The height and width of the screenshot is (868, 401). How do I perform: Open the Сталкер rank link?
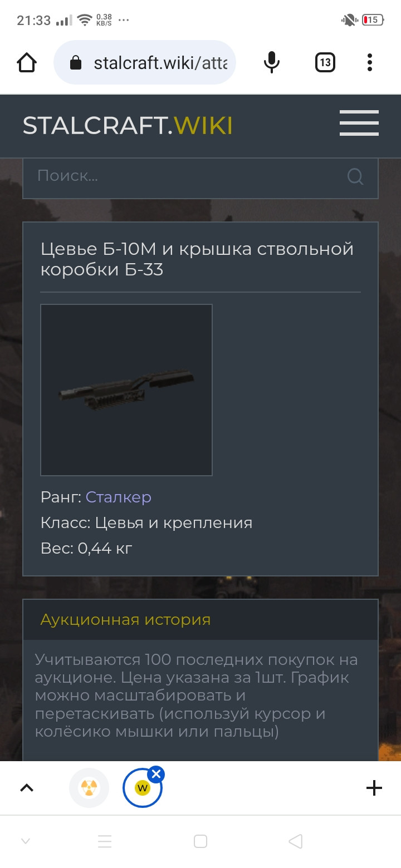tap(119, 497)
